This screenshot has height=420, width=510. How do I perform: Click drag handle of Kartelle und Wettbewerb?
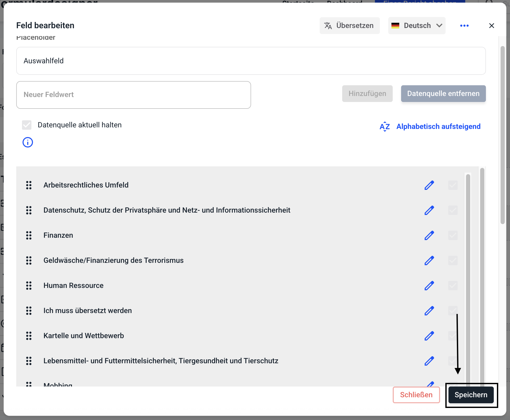coord(29,336)
